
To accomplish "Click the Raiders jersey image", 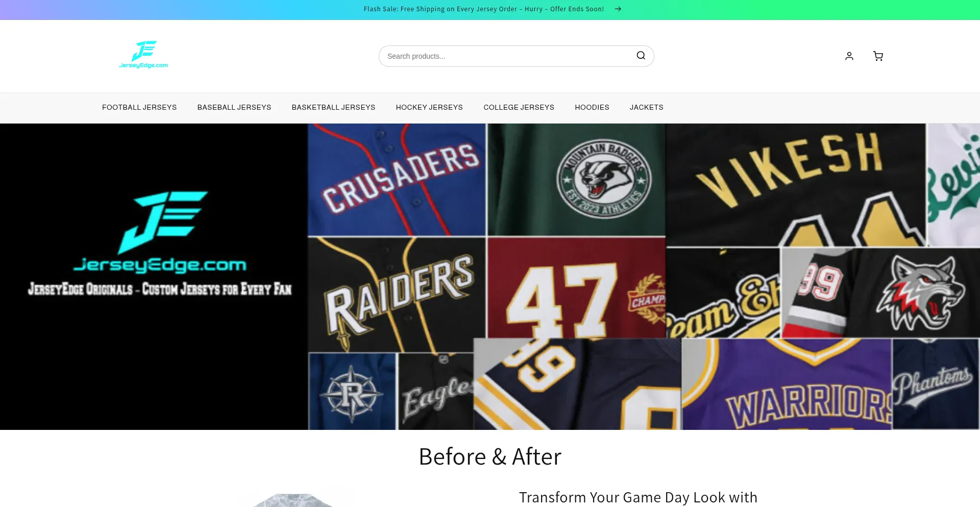I will click(x=397, y=294).
